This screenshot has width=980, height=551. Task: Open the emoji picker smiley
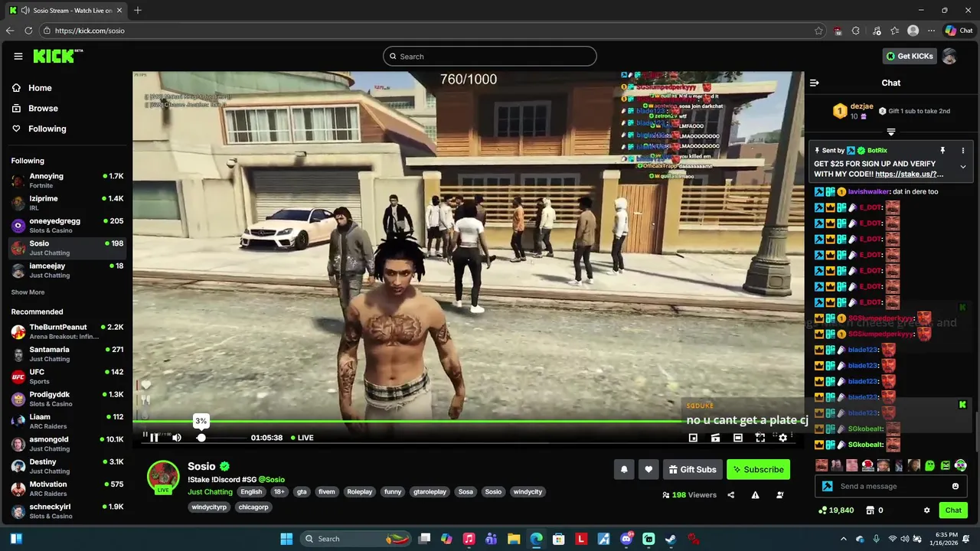tap(955, 486)
